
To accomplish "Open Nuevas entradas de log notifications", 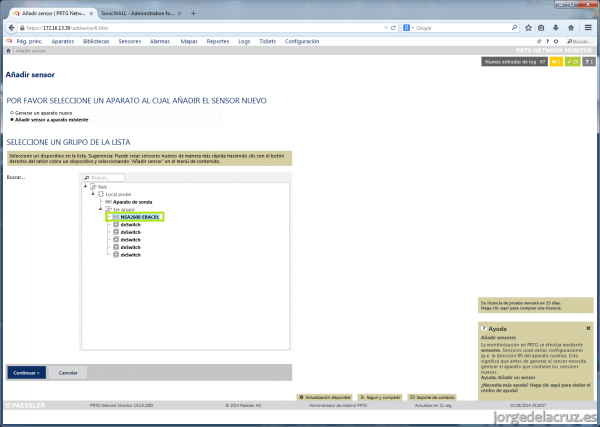I will click(515, 62).
